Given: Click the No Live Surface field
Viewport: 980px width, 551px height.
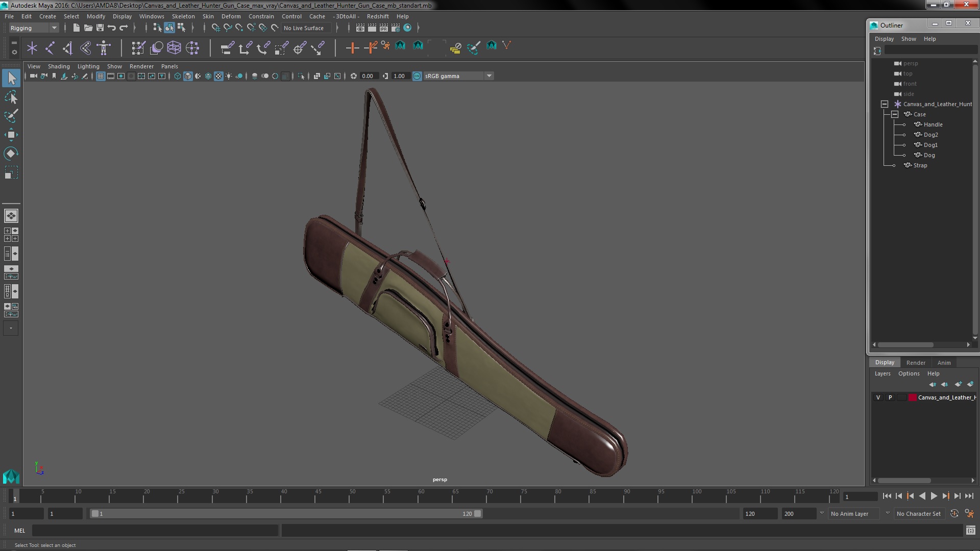Looking at the screenshot, I should (x=306, y=28).
